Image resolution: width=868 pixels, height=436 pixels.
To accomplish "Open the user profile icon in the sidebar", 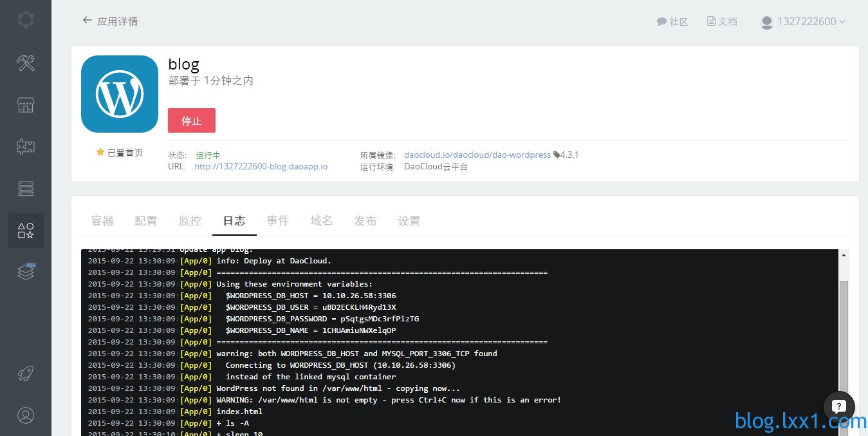I will (26, 415).
